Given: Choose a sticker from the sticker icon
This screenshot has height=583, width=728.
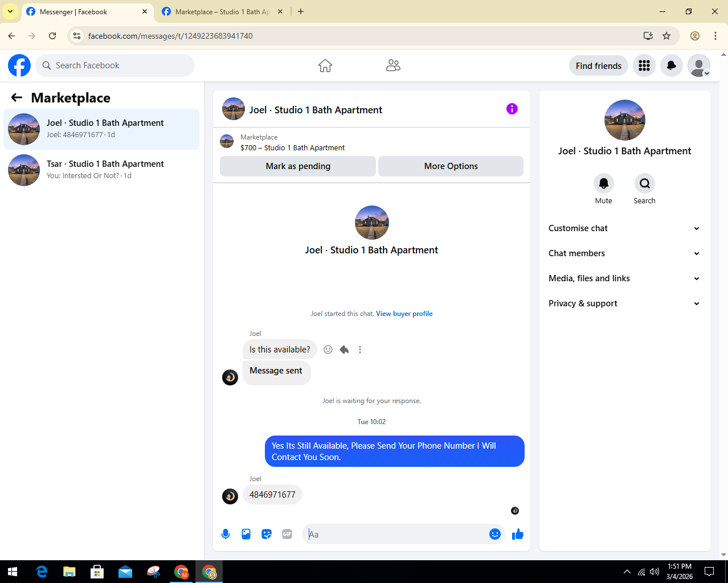Looking at the screenshot, I should pos(267,534).
